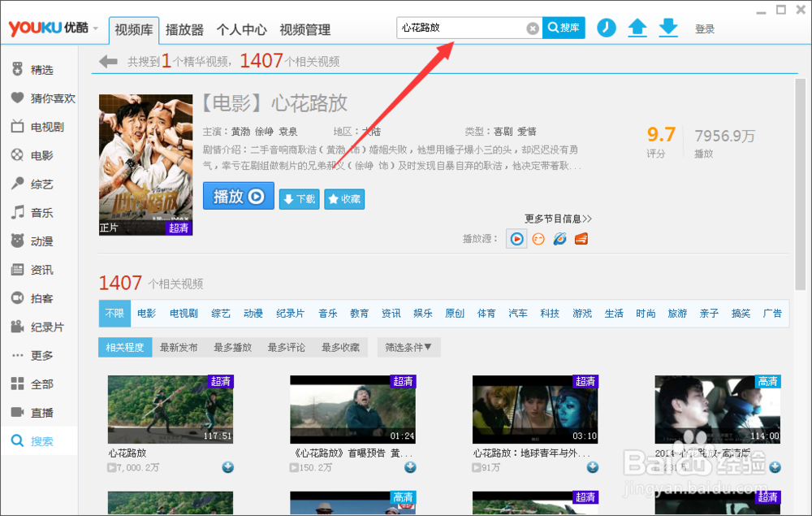
Task: Click the 搜库 search button
Action: click(564, 28)
